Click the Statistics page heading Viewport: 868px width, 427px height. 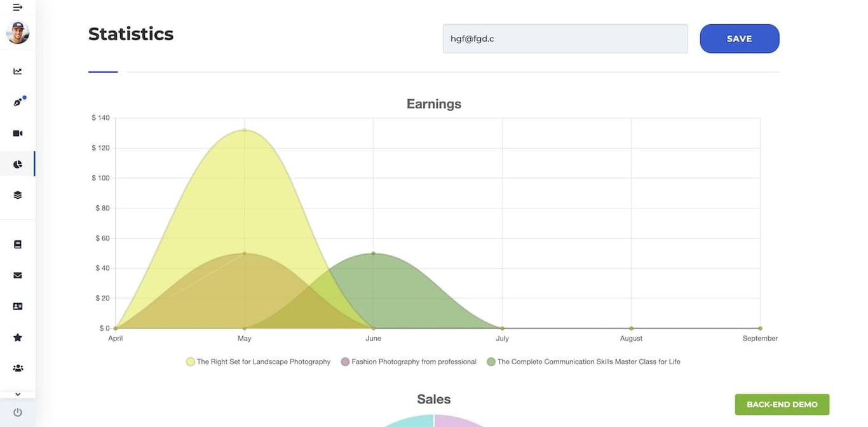point(131,34)
